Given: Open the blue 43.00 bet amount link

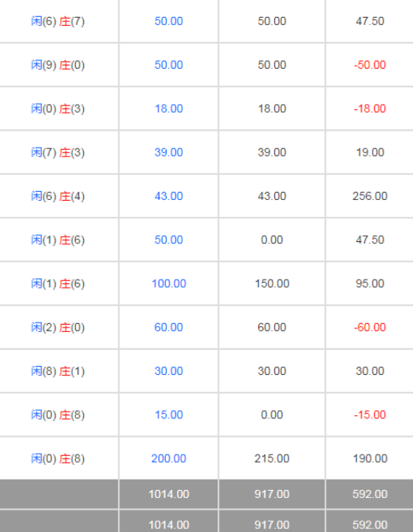Looking at the screenshot, I should [169, 196].
